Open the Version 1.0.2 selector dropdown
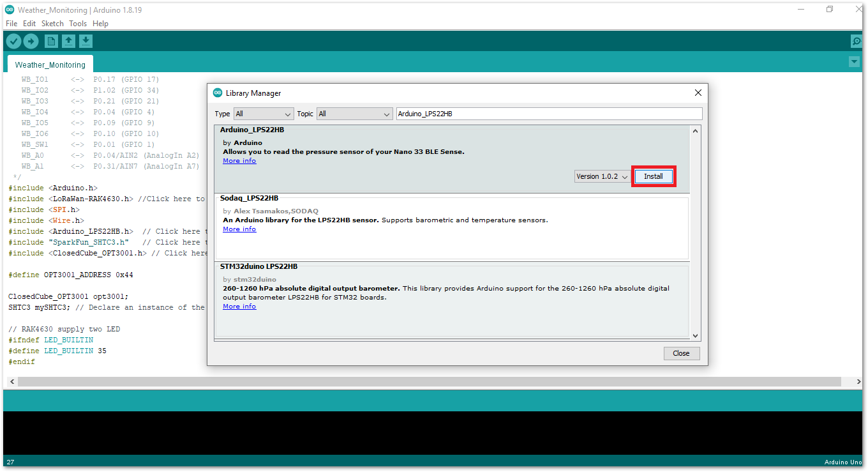 tap(602, 176)
